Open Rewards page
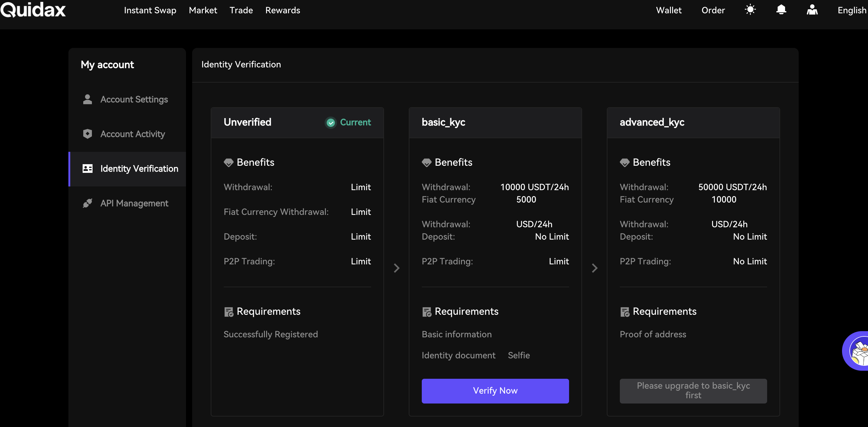868x427 pixels. (282, 11)
